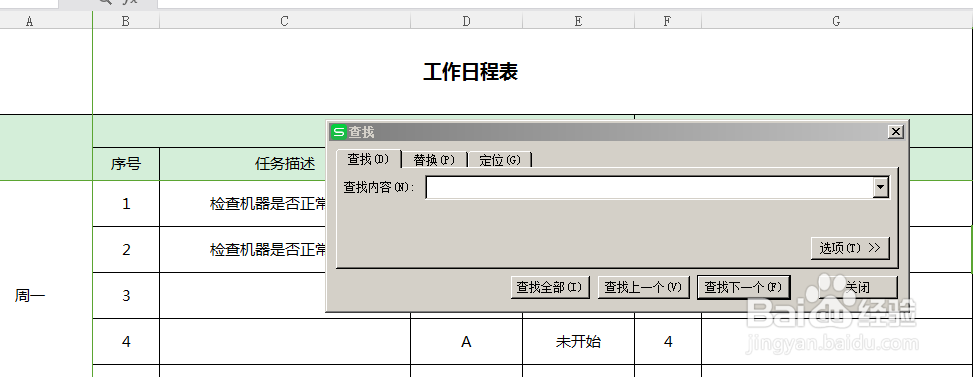This screenshot has width=973, height=377.
Task: Select column B header
Action: (126, 21)
